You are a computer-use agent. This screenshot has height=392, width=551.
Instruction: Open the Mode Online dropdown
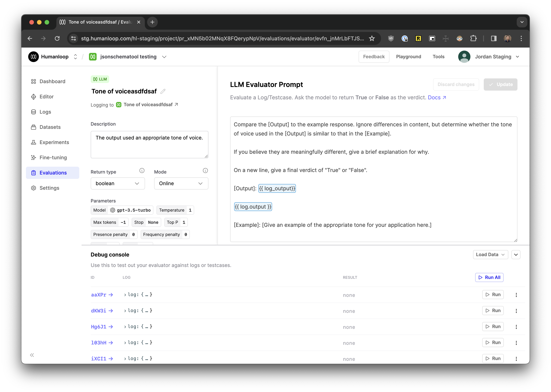pos(181,183)
